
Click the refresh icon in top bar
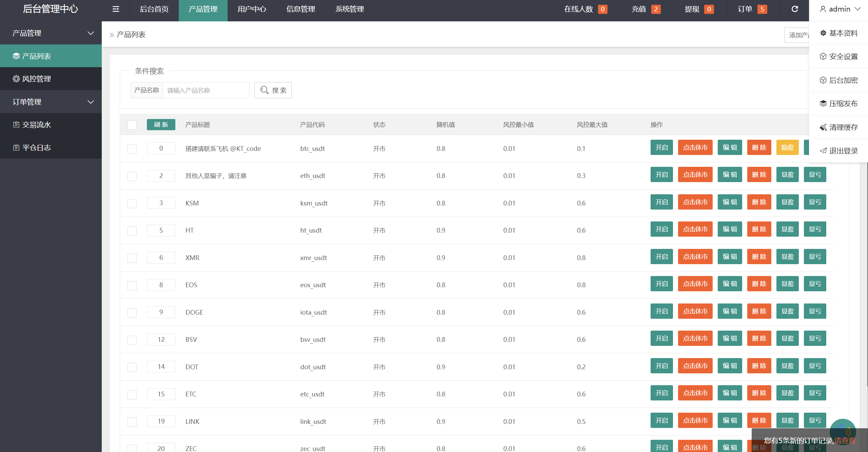click(795, 9)
